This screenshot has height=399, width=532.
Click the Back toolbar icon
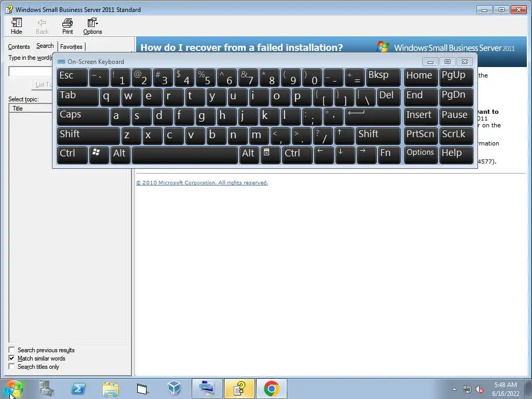42,26
